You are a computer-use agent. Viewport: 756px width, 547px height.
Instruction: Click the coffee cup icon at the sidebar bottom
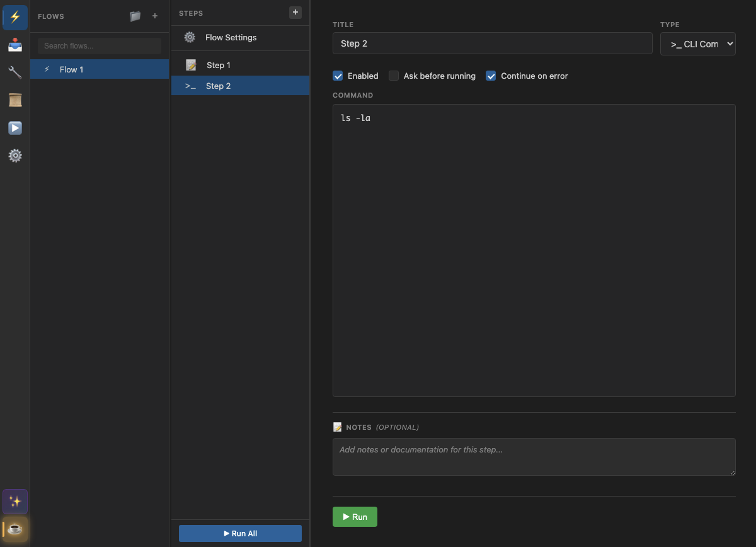click(x=14, y=529)
